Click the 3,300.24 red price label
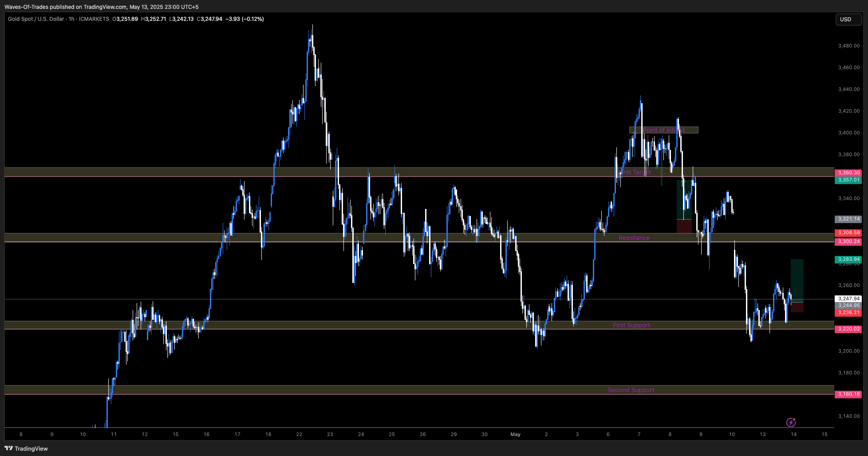Image resolution: width=868 pixels, height=456 pixels. tap(848, 242)
